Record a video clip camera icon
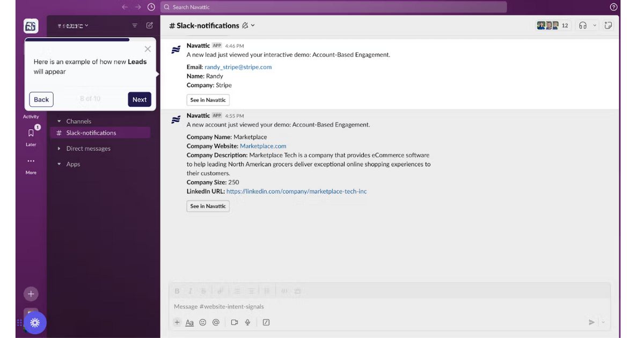Viewport: 644px width, 338px height. tap(235, 322)
